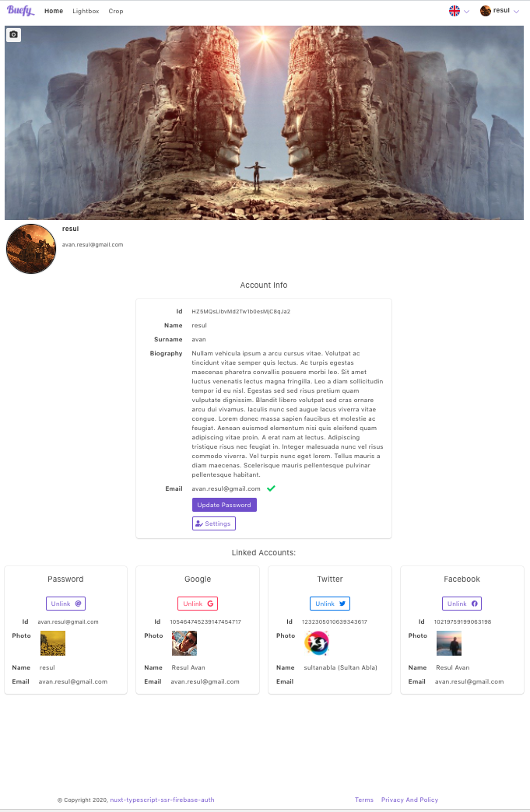
Task: Unlink the Password account
Action: (66, 604)
